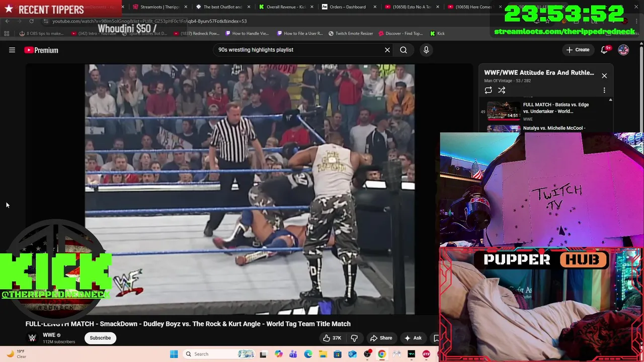Clear the YouTube search query

point(387,50)
